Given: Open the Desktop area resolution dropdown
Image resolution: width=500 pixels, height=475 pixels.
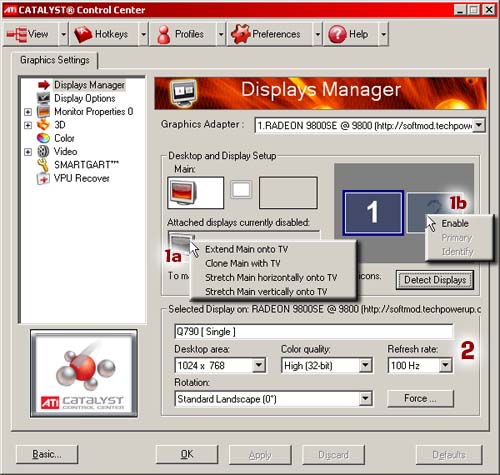Looking at the screenshot, I should click(x=259, y=365).
